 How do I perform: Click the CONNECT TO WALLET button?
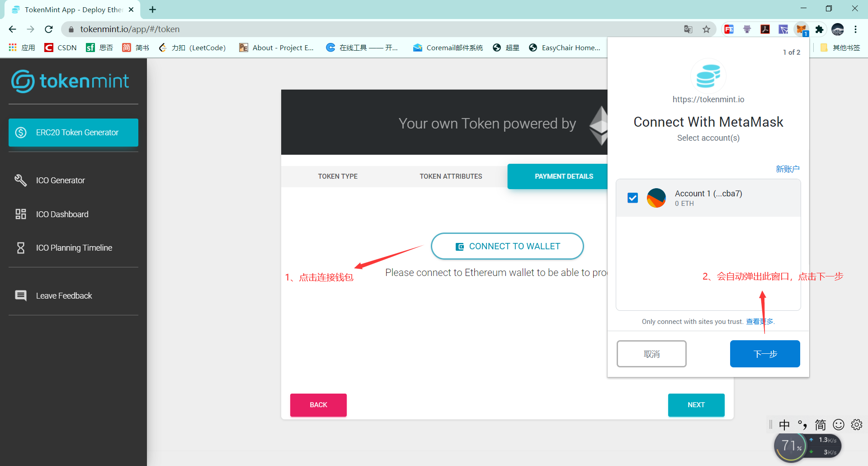(x=507, y=246)
